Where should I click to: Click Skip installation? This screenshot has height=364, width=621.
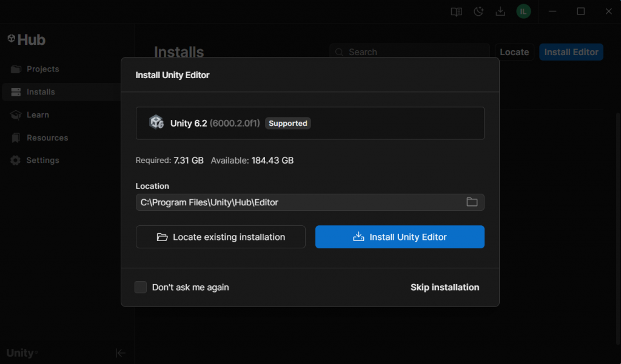pos(445,287)
